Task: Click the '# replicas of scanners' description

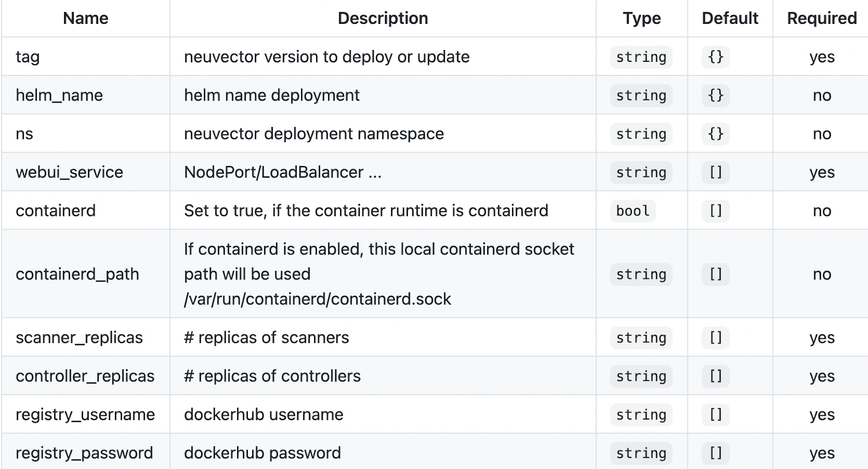Action: coord(266,338)
